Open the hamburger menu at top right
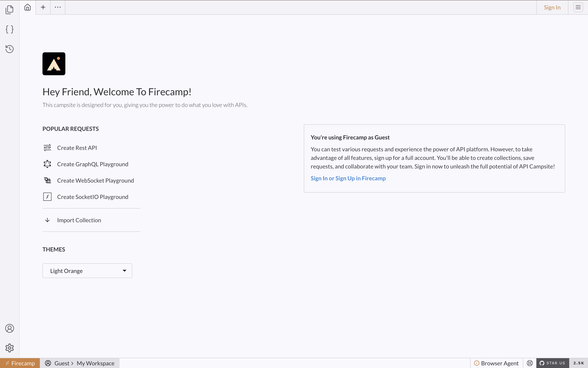This screenshot has height=368, width=588. coord(578,7)
